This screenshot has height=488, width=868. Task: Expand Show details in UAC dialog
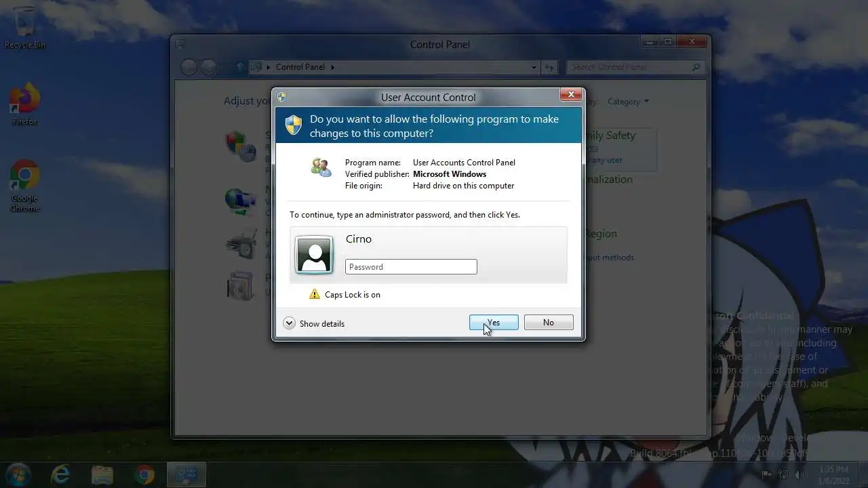(x=314, y=323)
